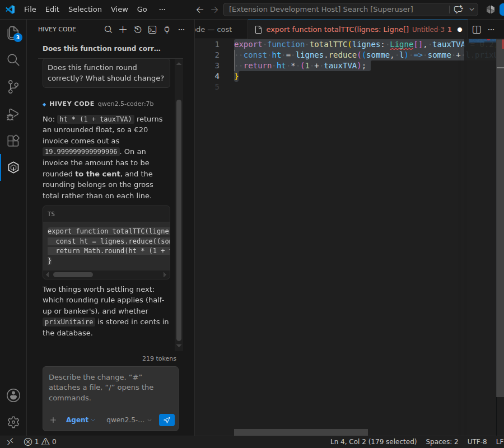Image resolution: width=504 pixels, height=448 pixels.
Task: Open the qwen2.5 model selector dropdown
Action: point(129,419)
